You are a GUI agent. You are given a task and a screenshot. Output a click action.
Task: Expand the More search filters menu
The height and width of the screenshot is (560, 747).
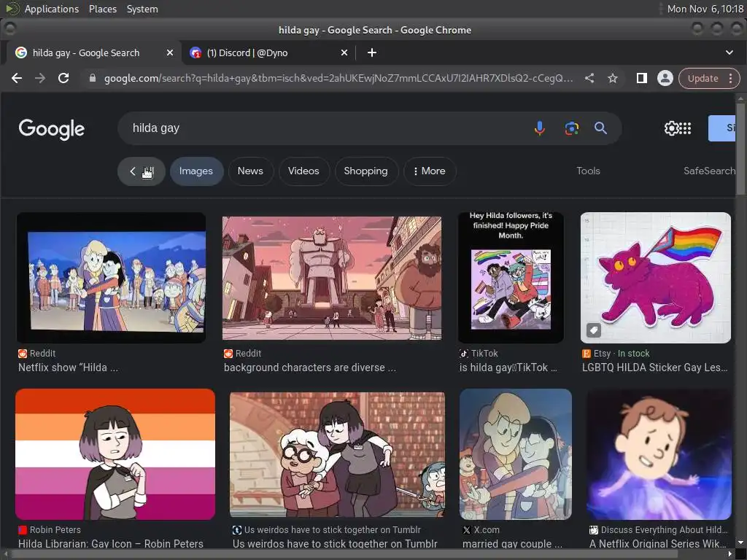(430, 171)
